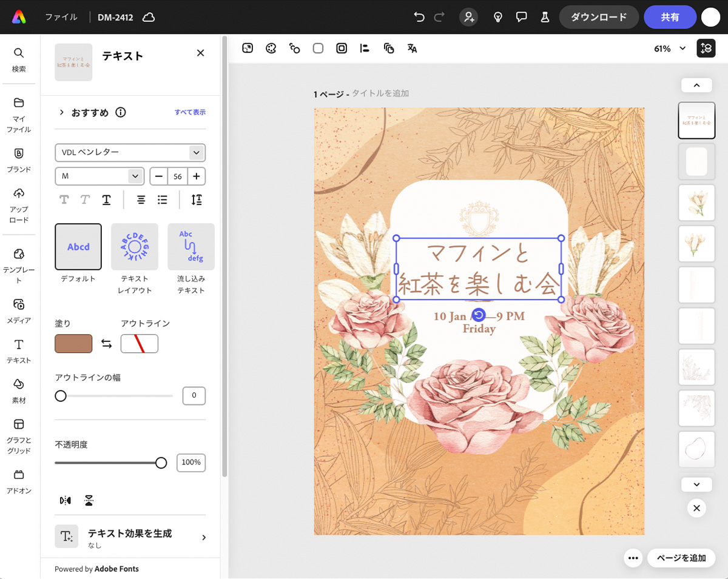
Task: Select the デフォルト text layout
Action: [78, 246]
